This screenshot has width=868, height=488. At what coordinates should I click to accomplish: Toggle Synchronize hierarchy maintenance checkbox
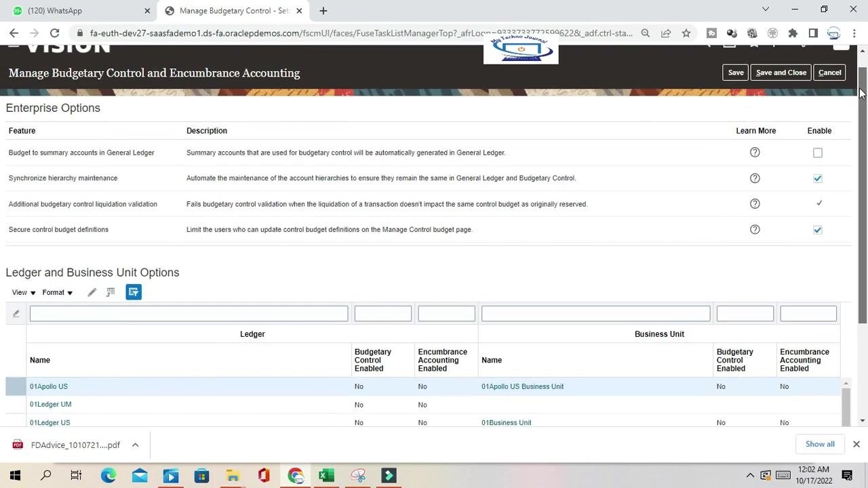pyautogui.click(x=818, y=178)
